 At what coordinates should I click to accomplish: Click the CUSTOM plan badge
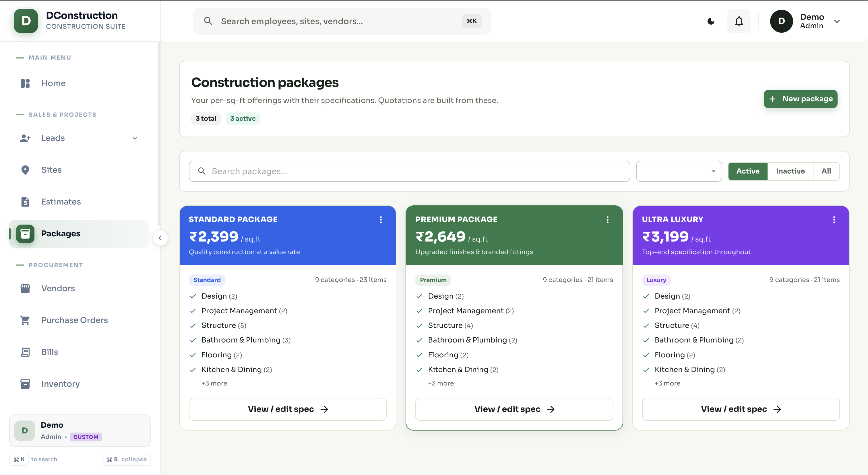[86, 437]
